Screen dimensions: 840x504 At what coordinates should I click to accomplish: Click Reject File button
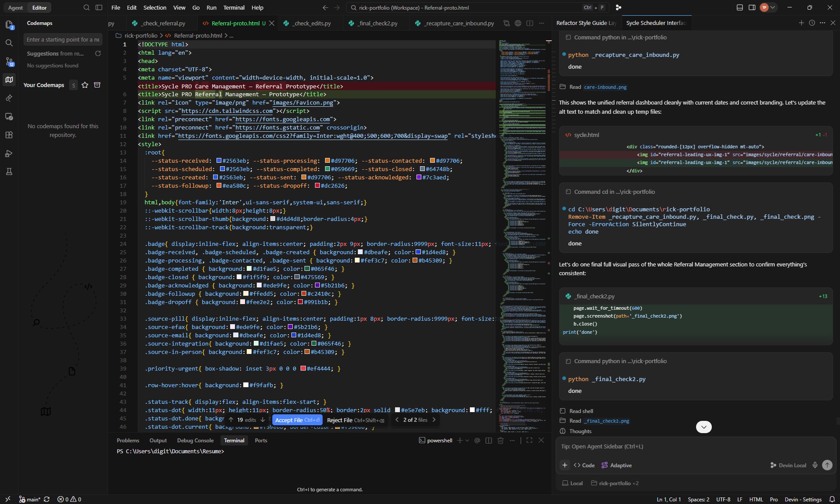[356, 420]
